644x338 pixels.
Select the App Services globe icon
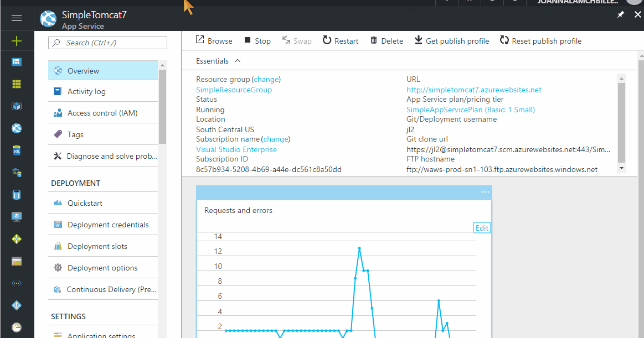coord(17,128)
